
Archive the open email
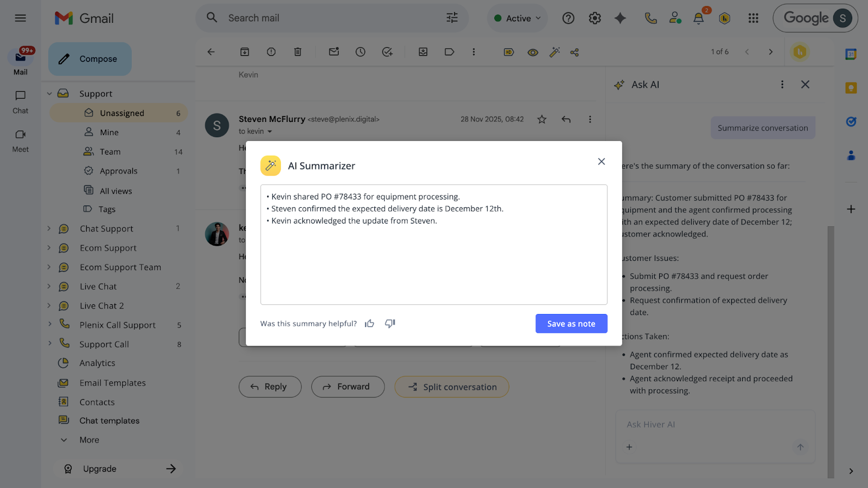(x=244, y=52)
